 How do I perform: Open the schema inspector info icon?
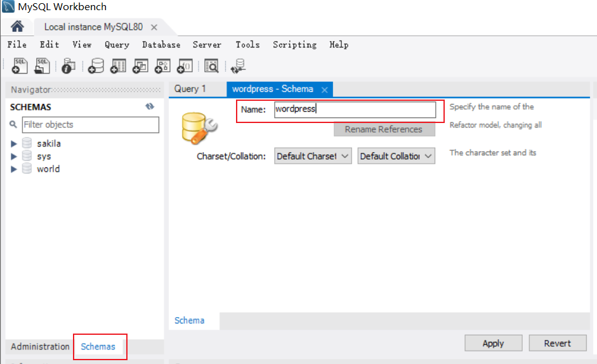coord(69,66)
